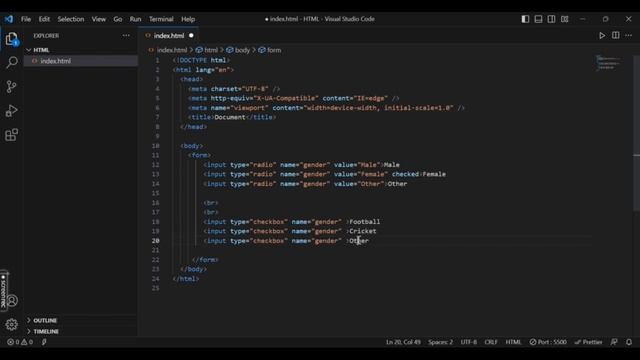This screenshot has height=360, width=640.
Task: Click UTF-8 encoding status item
Action: coord(469,342)
